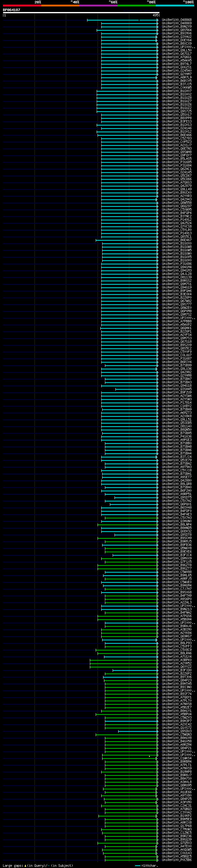Choose the UniRef100_O24146 label
197x868 pixels.
coord(177,128)
